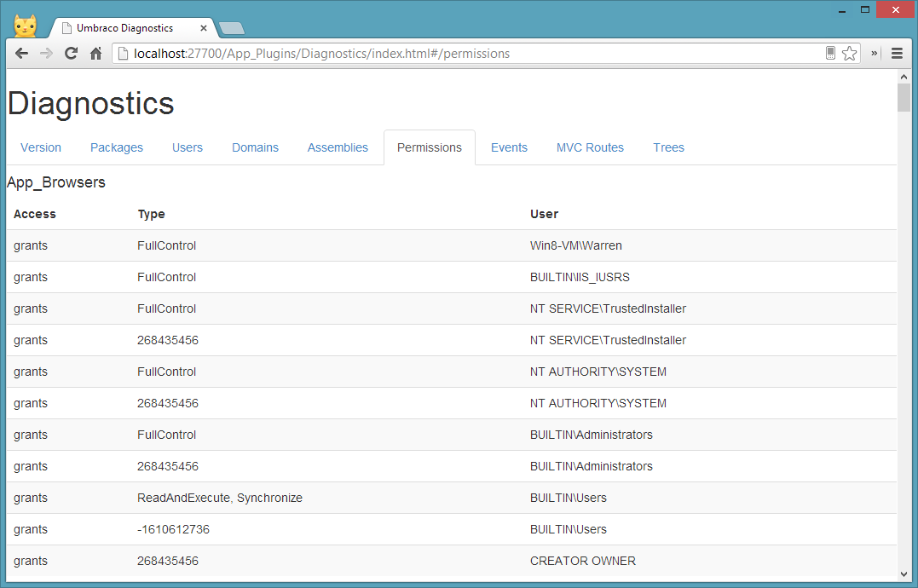Select the Win8-VM\Warren user cell
The image size is (918, 588).
[x=576, y=245]
